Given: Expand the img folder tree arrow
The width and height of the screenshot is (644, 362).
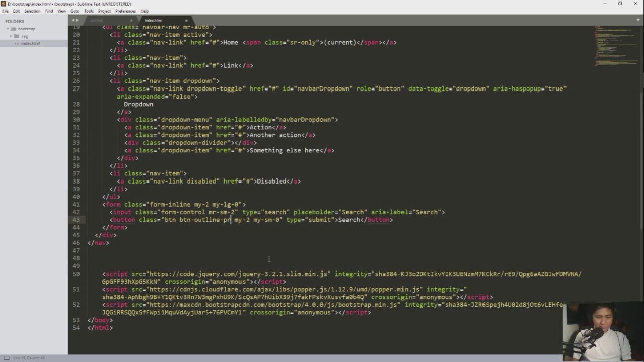Looking at the screenshot, I should pos(11,36).
